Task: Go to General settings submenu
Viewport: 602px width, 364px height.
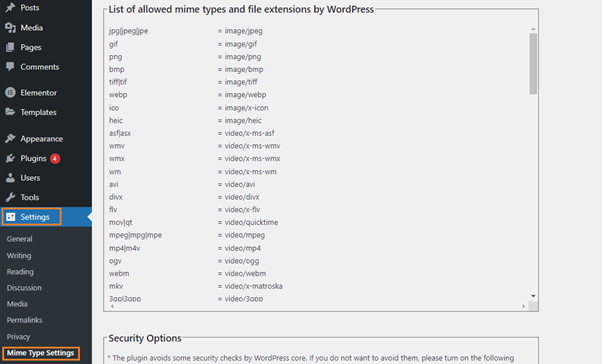Action: coord(20,239)
